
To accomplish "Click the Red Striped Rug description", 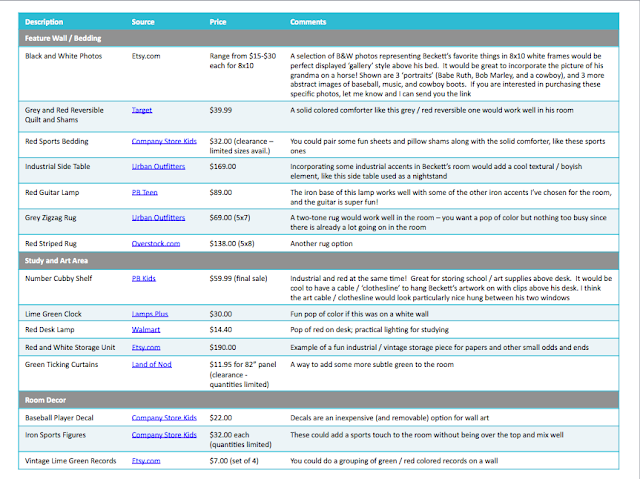I will coord(51,244).
